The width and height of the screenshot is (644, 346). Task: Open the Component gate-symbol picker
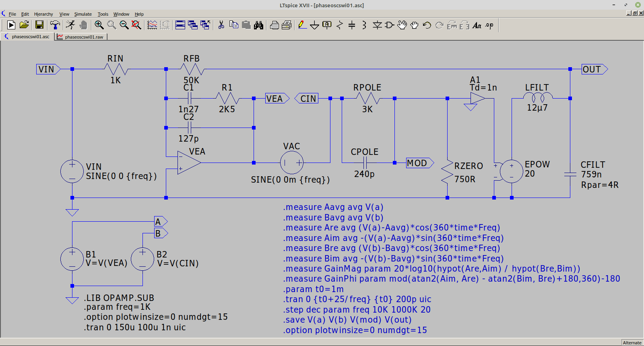point(389,25)
